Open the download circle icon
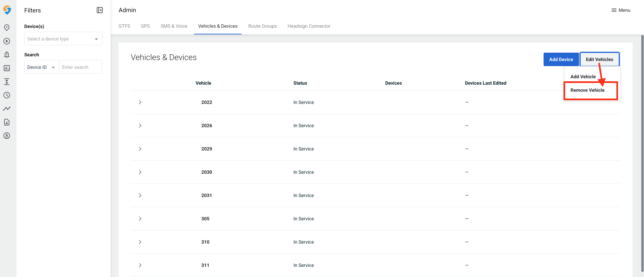Screen dimensions: 644x277 tap(7, 136)
